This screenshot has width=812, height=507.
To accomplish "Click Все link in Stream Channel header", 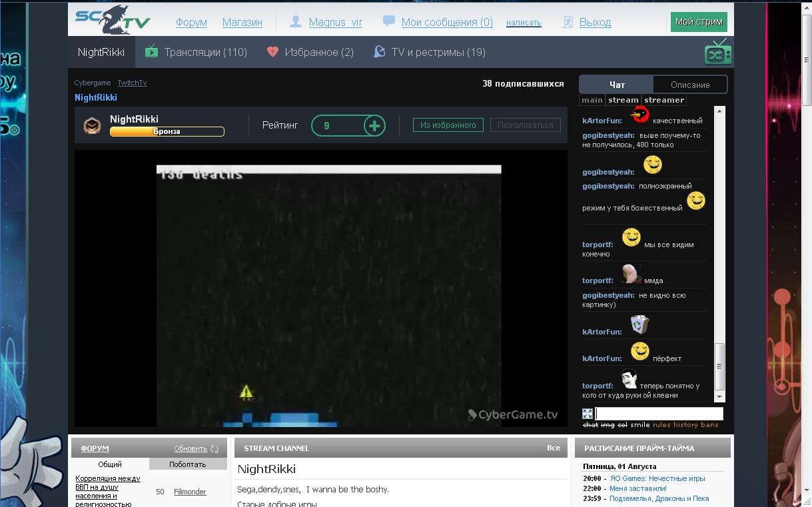I will click(x=554, y=448).
